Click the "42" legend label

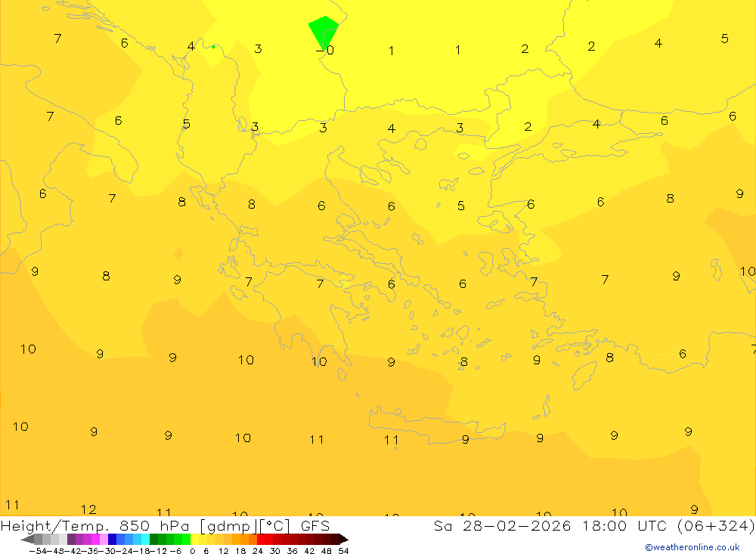[309, 551]
